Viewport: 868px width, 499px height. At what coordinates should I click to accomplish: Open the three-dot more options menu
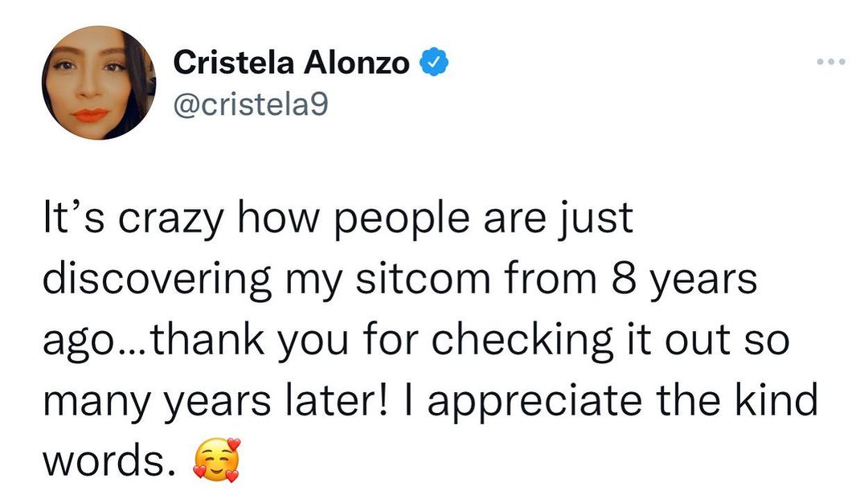831,62
